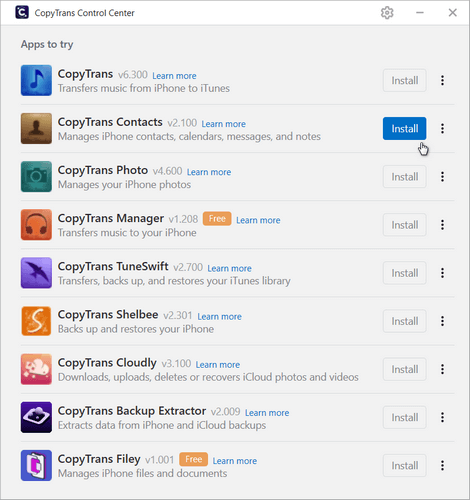Screen dimensions: 470x500
Task: Click the CopyTrans Photo camera icon
Action: (36, 177)
